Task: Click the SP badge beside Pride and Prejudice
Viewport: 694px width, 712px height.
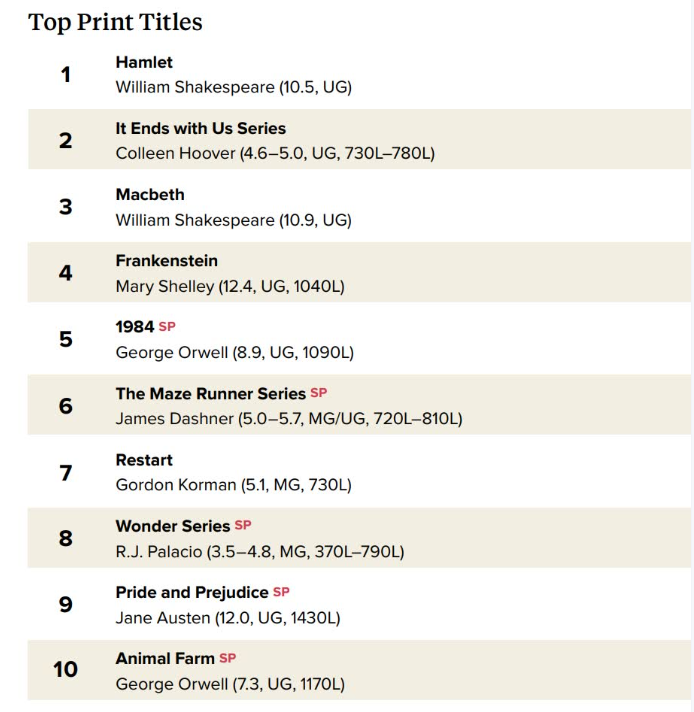Action: (281, 592)
